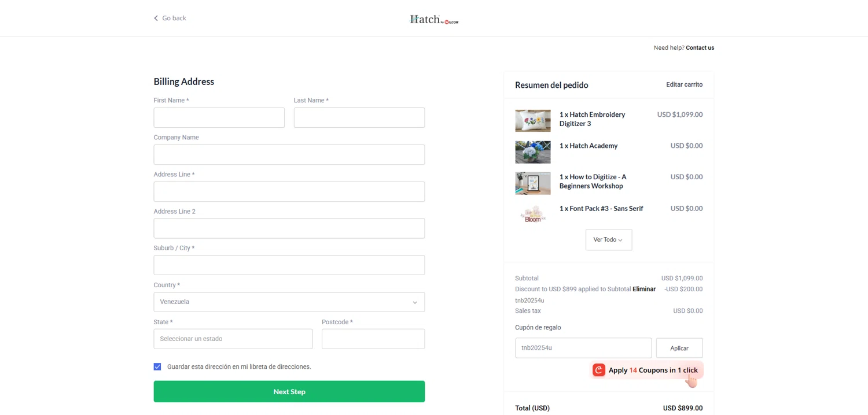Open the Hatch Embroidery Digitizer 3 thumbnail
Image resolution: width=868 pixels, height=415 pixels.
pos(532,121)
